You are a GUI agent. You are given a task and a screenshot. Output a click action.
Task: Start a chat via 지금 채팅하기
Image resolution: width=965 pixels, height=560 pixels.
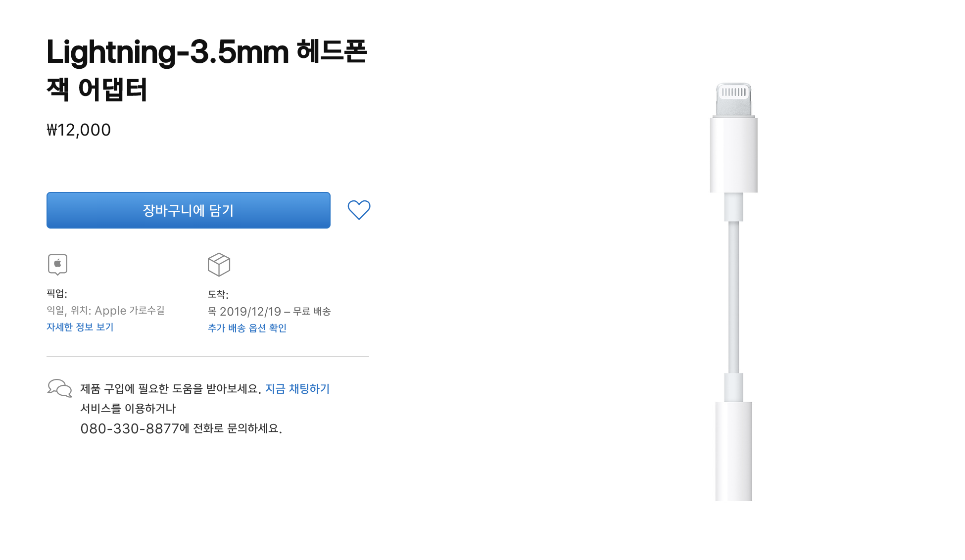(297, 389)
